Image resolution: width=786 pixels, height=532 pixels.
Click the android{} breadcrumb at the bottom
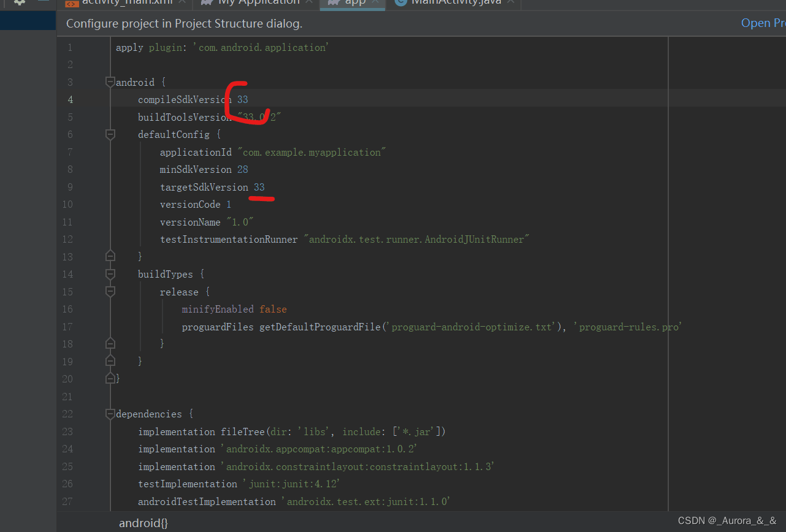tap(143, 523)
